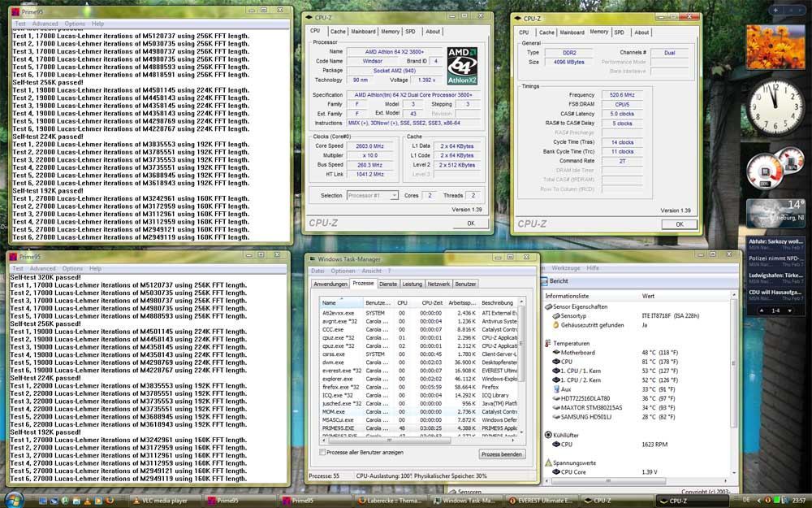The image size is (812, 508).
Task: Open the Werkzeuge menu in EVEREST
Action: pyautogui.click(x=567, y=268)
